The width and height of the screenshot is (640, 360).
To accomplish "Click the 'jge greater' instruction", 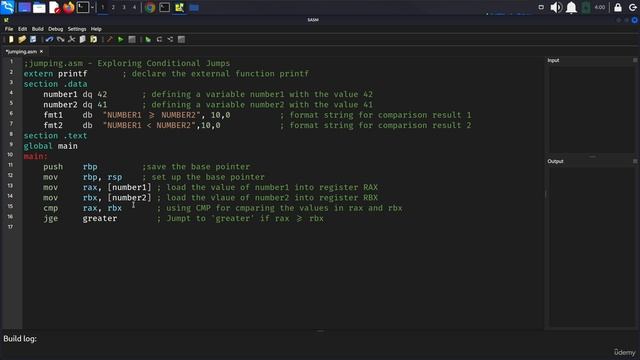I will (x=80, y=218).
